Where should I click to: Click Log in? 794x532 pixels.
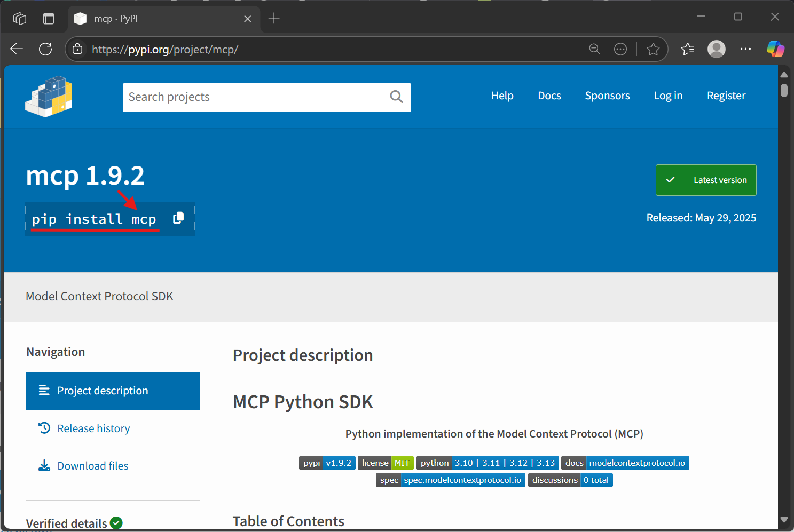pyautogui.click(x=668, y=96)
